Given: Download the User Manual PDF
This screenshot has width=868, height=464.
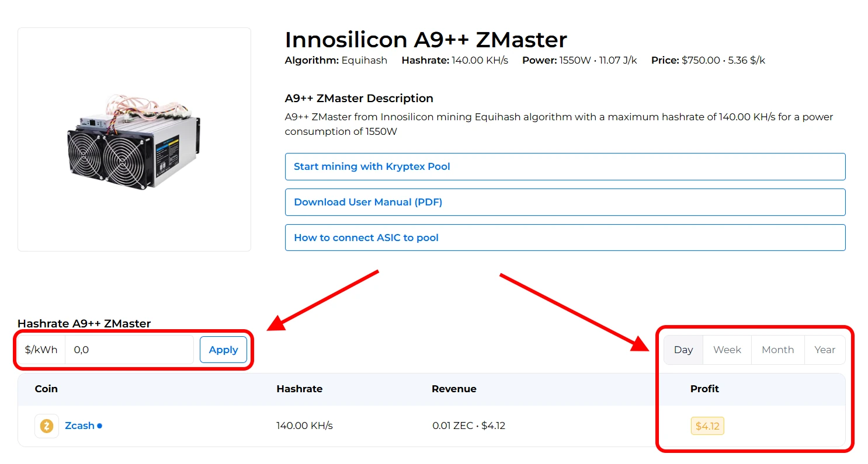Looking at the screenshot, I should tap(565, 203).
